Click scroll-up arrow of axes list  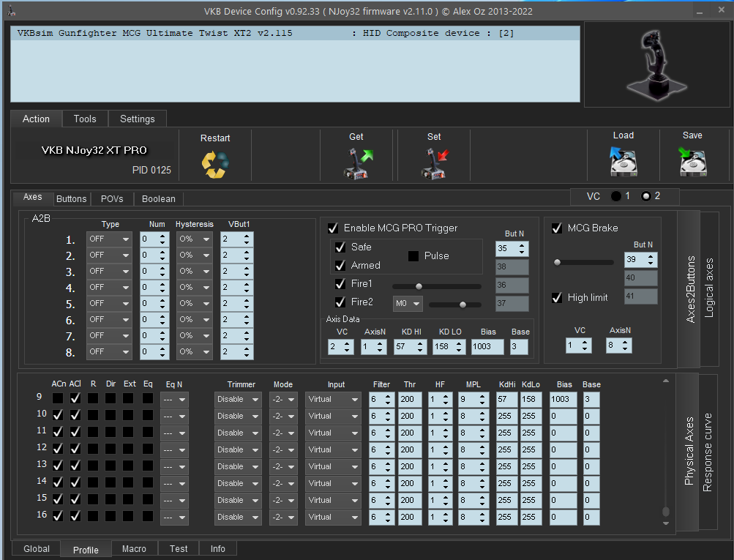(666, 381)
